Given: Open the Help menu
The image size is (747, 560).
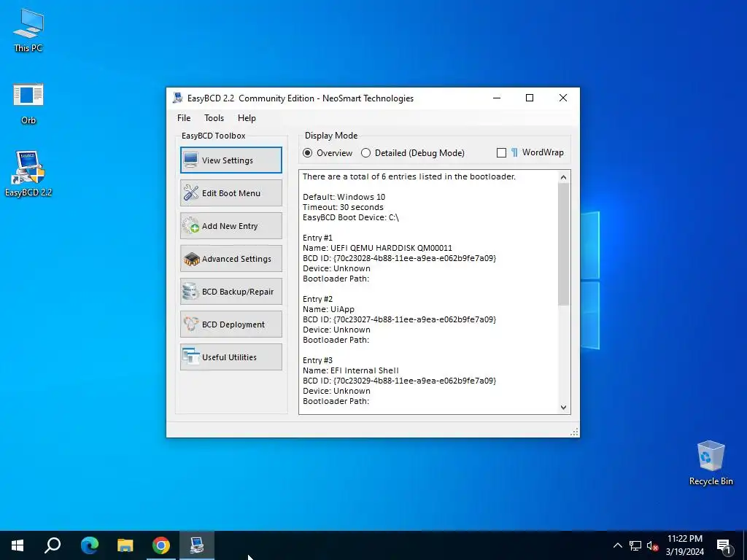Looking at the screenshot, I should coord(247,118).
